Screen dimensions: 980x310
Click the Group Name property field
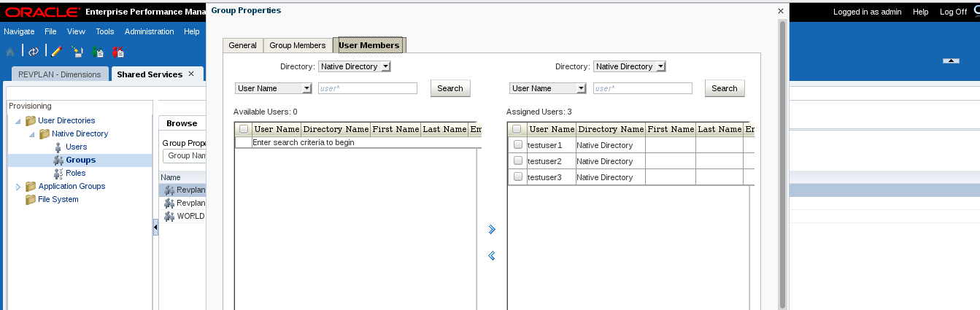(186, 155)
